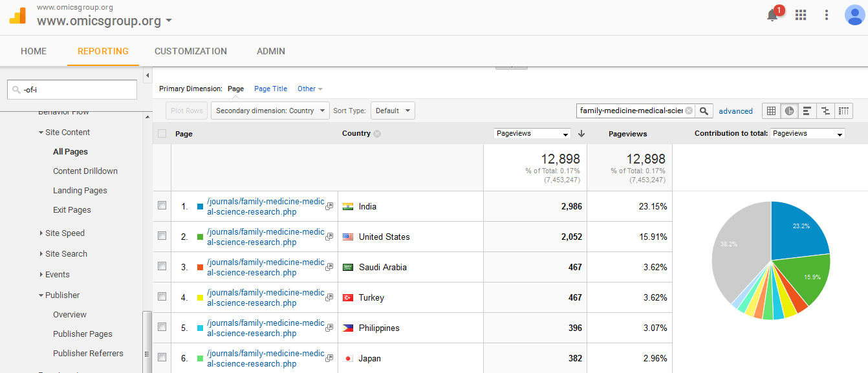Check the United States row checkbox
The width and height of the screenshot is (868, 373).
click(x=162, y=235)
